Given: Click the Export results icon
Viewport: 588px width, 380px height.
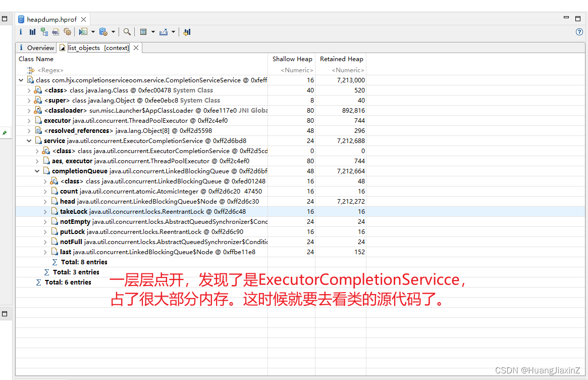Looking at the screenshot, I should pos(164,32).
